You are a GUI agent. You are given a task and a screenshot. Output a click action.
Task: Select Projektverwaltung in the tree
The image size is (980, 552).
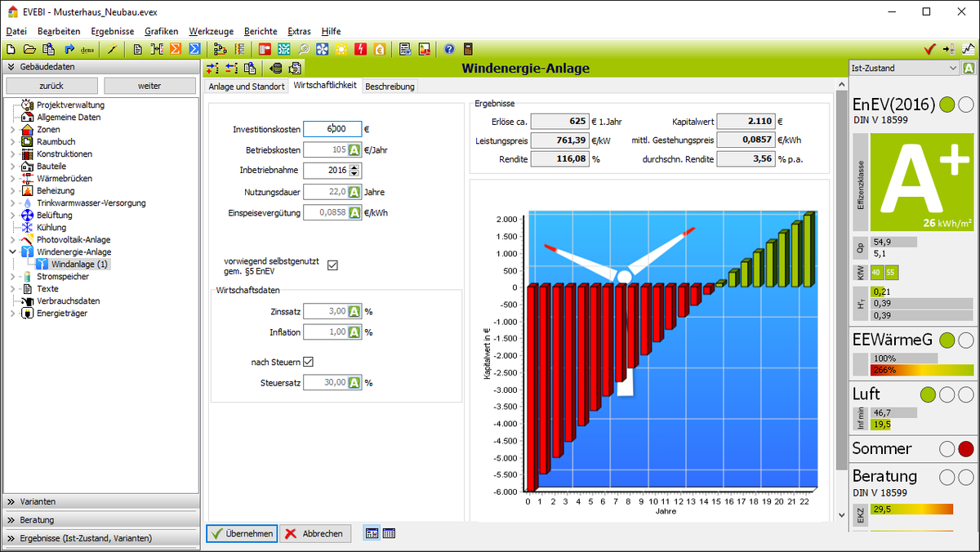pyautogui.click(x=70, y=105)
